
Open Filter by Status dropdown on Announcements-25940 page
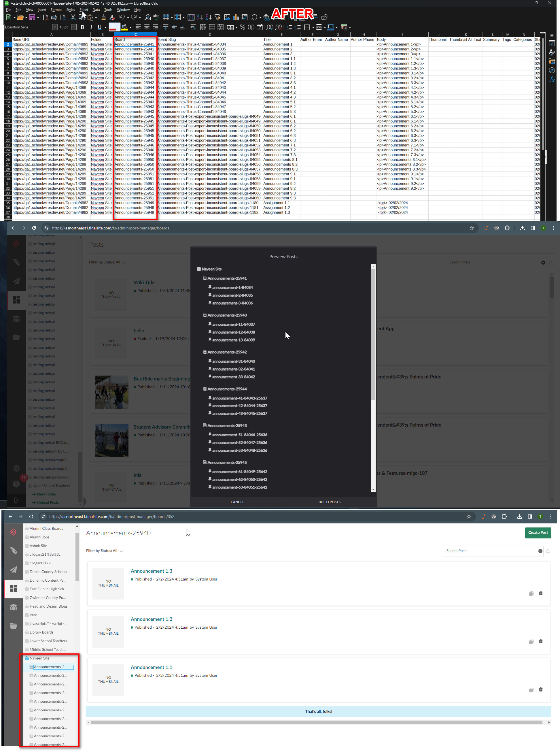pyautogui.click(x=104, y=551)
